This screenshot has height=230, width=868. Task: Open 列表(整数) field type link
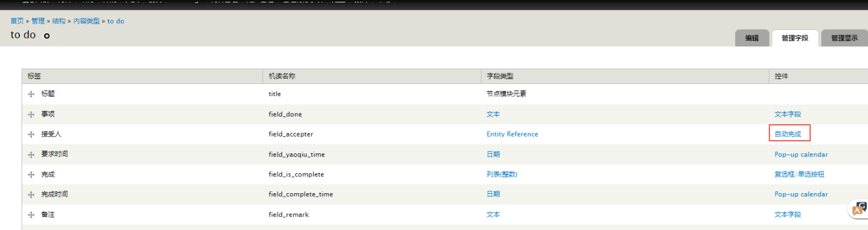click(502, 174)
